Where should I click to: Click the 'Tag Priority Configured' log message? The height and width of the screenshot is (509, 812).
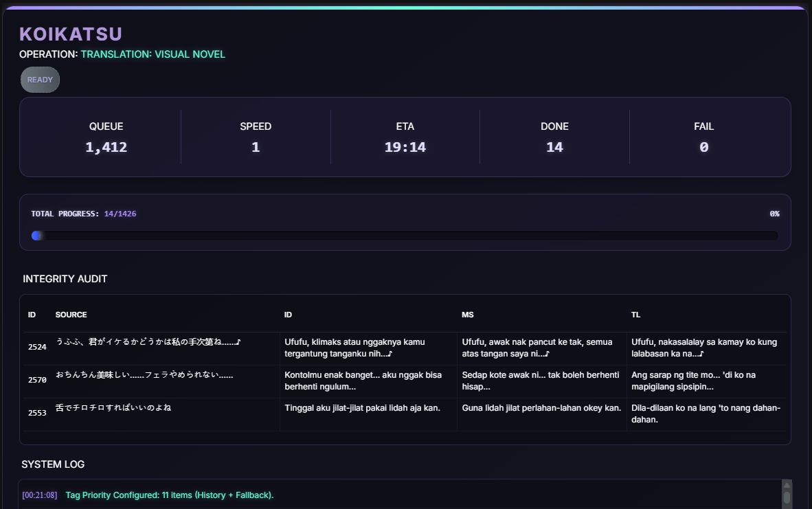(170, 495)
